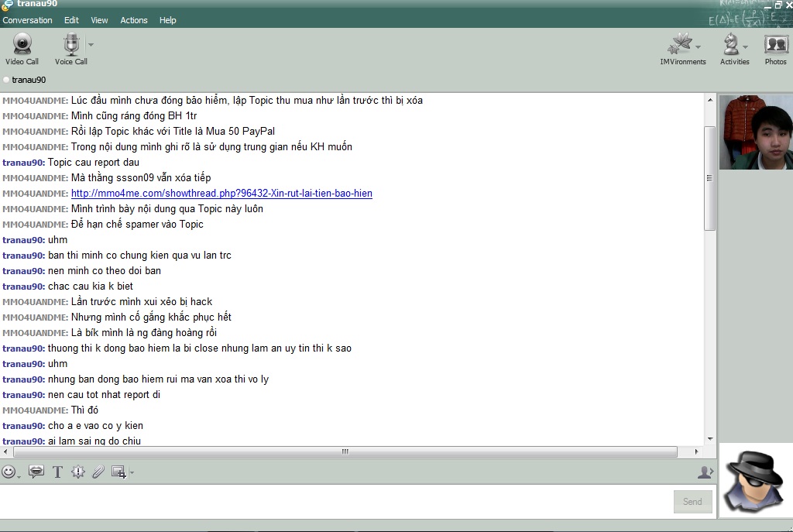The image size is (793, 532).
Task: Click message "Mình cũng ráng đóng BH 1tr"
Action: pos(134,116)
